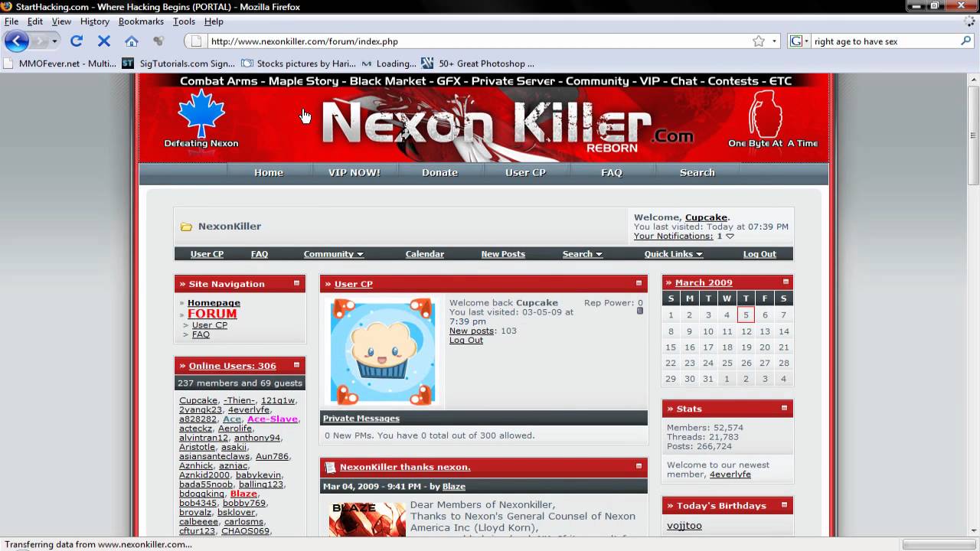Stop loading with the X toolbar icon
Viewport: 980px width, 551px height.
[x=104, y=41]
